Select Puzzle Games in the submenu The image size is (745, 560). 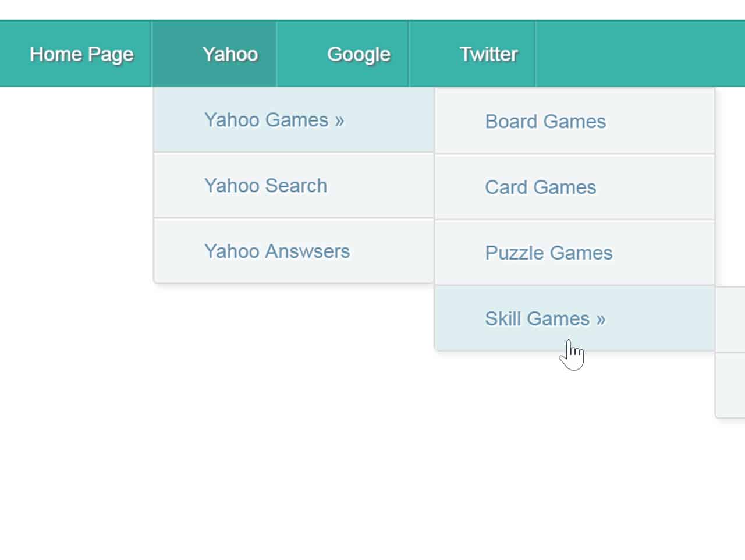tap(548, 253)
